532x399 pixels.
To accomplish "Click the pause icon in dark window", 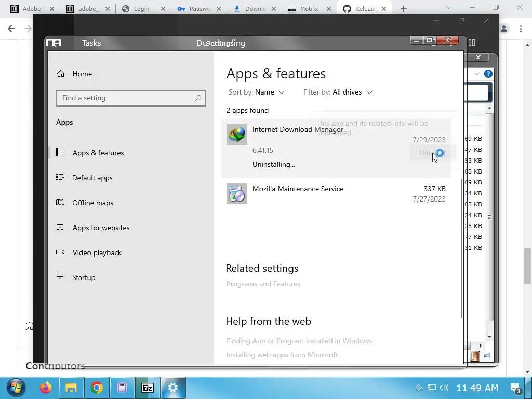I will [472, 43].
